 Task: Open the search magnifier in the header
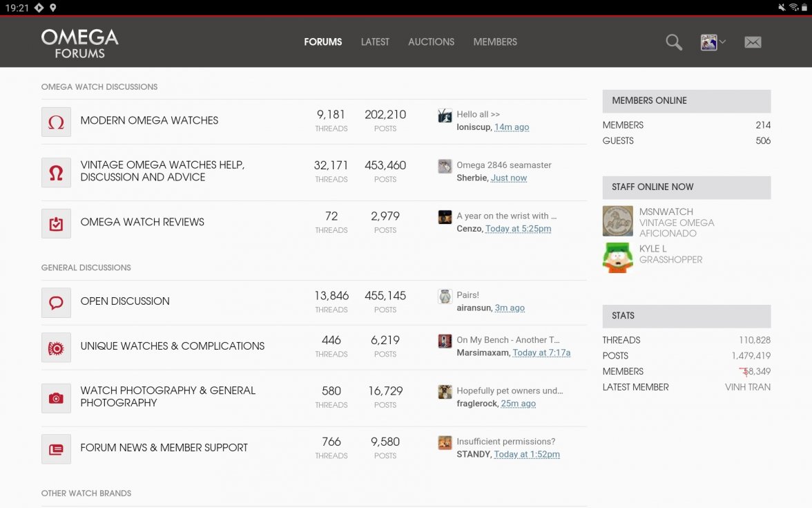coord(673,42)
